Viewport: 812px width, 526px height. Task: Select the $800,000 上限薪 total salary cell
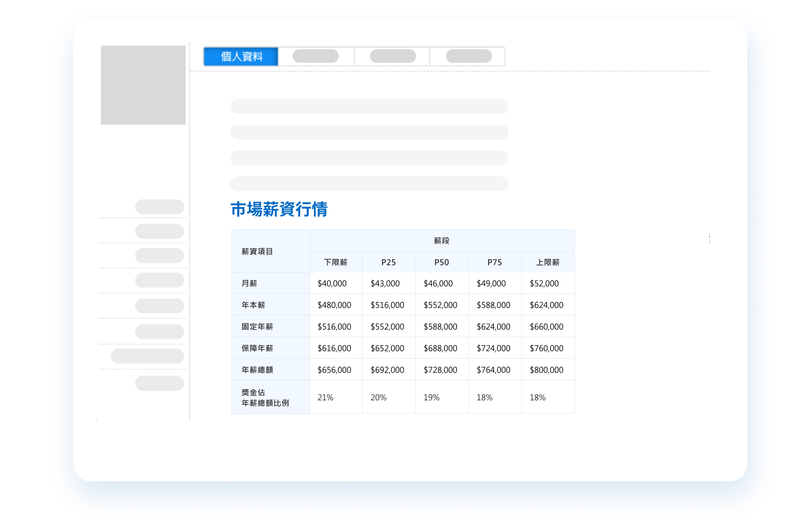[547, 370]
